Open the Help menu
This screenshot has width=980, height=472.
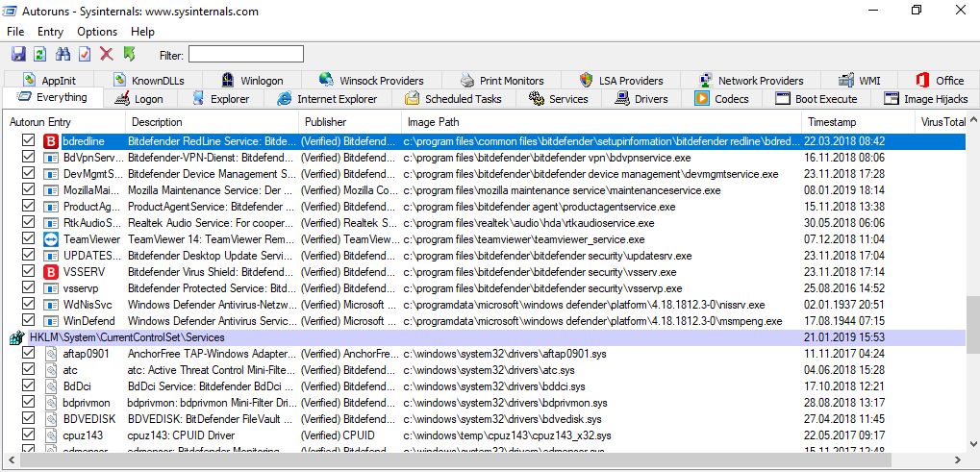(x=142, y=32)
